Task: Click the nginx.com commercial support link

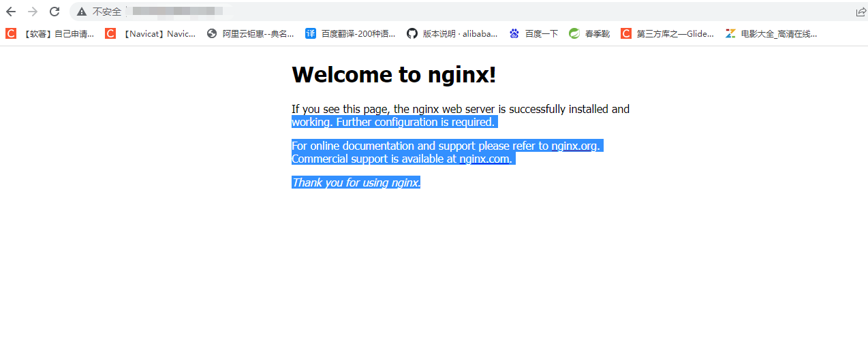Action: click(x=484, y=159)
